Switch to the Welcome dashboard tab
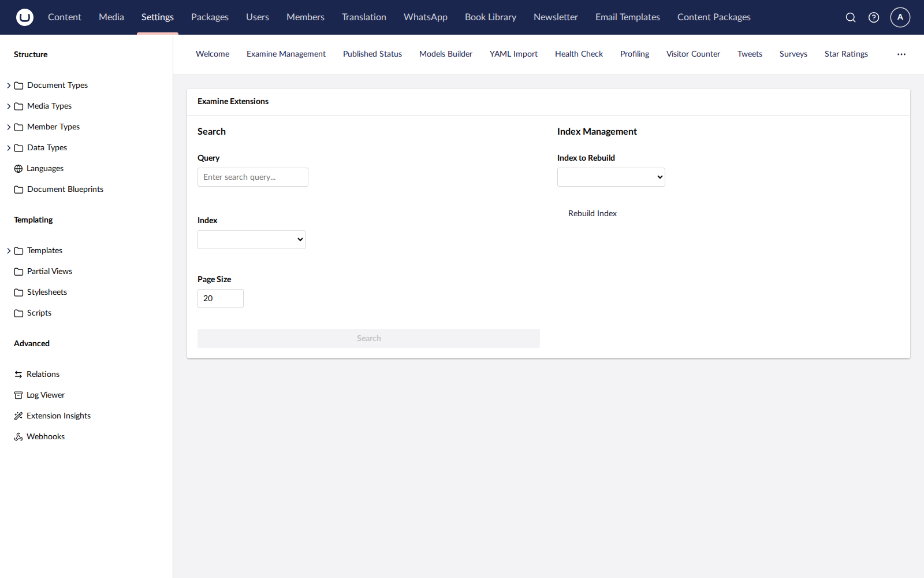Image resolution: width=924 pixels, height=578 pixels. point(213,54)
